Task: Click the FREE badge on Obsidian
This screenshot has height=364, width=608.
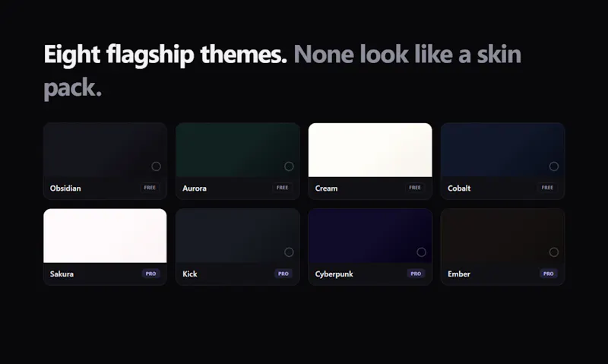Action: tap(150, 188)
